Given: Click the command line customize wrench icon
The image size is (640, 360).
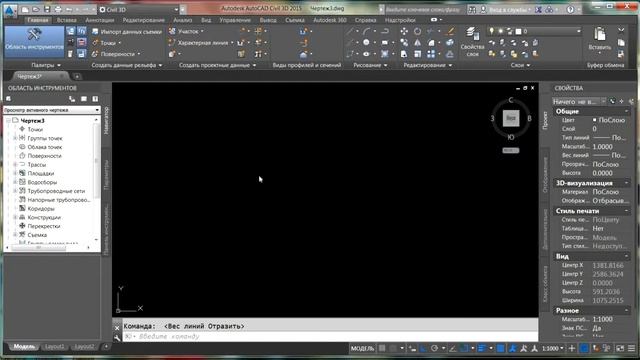Looking at the screenshot, I should (x=117, y=337).
